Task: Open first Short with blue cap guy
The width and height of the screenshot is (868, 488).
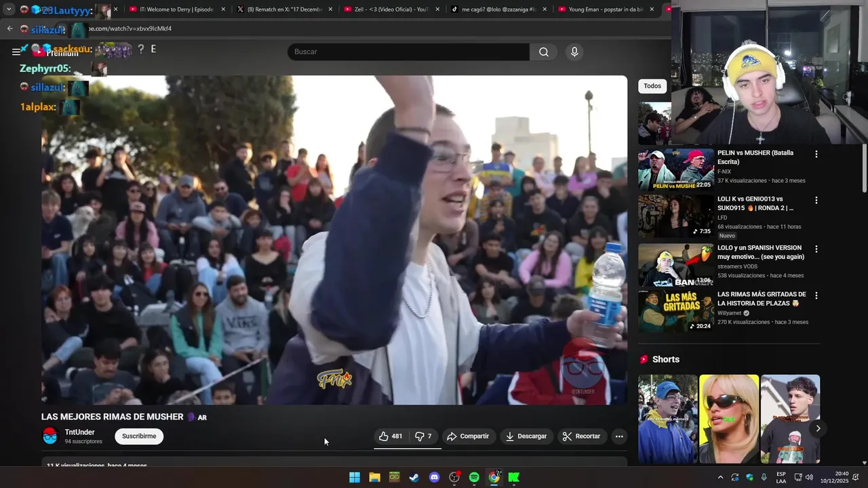Action: pyautogui.click(x=667, y=419)
